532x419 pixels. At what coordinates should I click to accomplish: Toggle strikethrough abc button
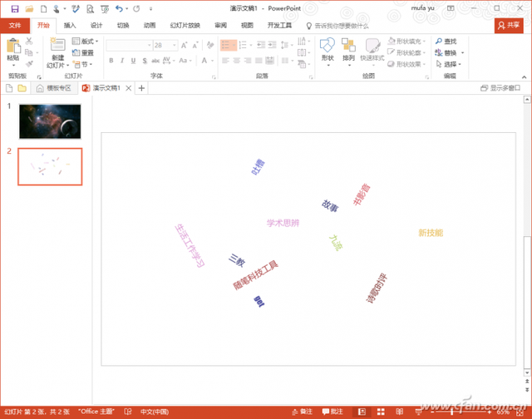[x=155, y=61]
